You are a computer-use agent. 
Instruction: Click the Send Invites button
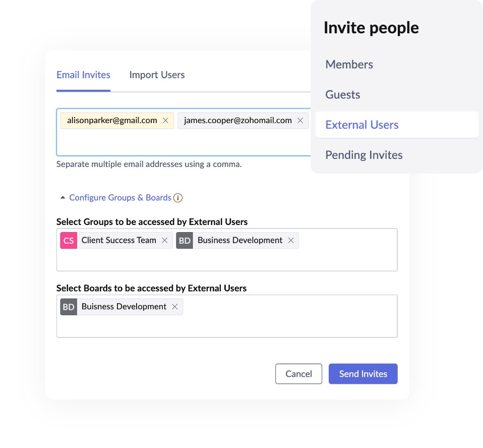pyautogui.click(x=363, y=374)
